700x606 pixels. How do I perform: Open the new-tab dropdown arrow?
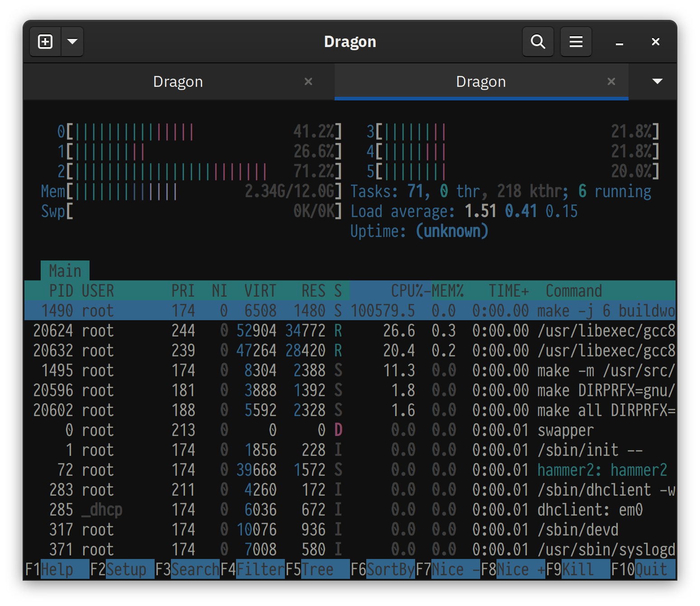pos(72,41)
